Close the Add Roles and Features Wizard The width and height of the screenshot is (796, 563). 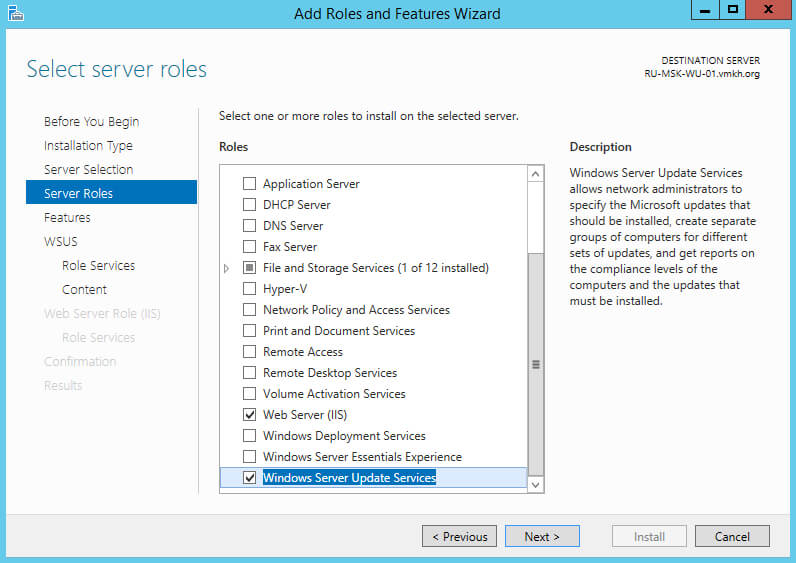(x=769, y=10)
